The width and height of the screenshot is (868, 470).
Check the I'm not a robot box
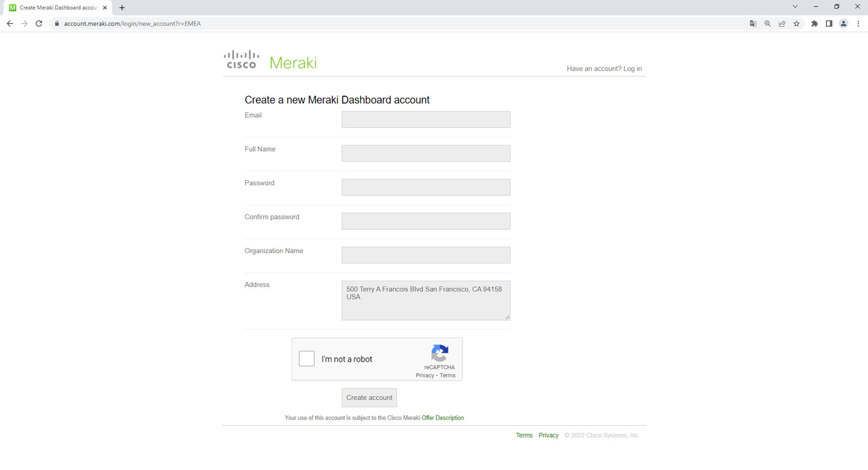306,358
